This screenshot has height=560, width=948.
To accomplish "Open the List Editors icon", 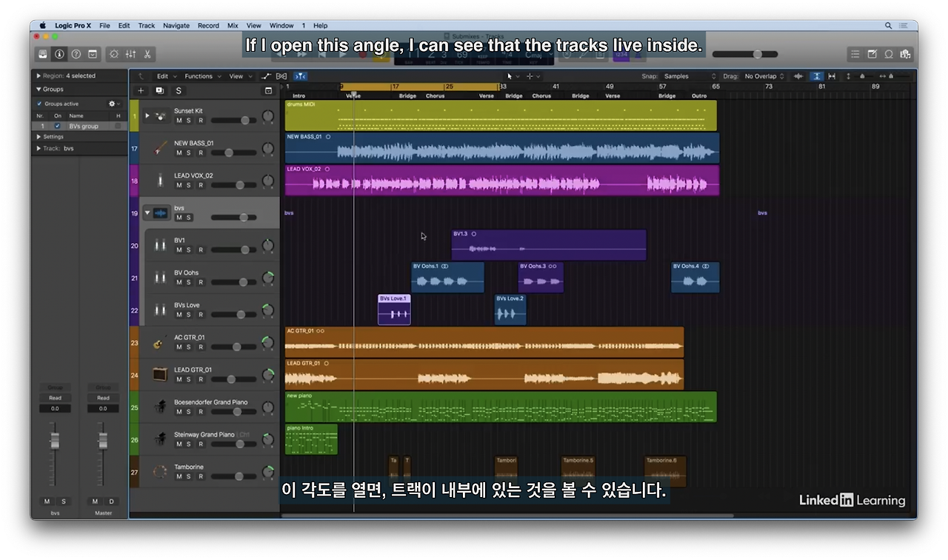I will point(855,54).
